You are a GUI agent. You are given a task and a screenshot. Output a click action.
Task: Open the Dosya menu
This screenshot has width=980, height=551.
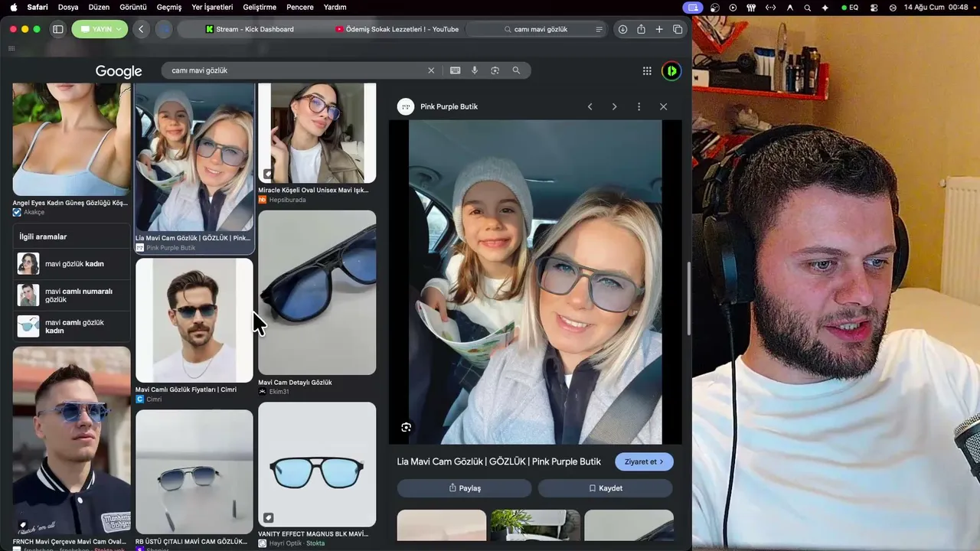[x=68, y=7]
